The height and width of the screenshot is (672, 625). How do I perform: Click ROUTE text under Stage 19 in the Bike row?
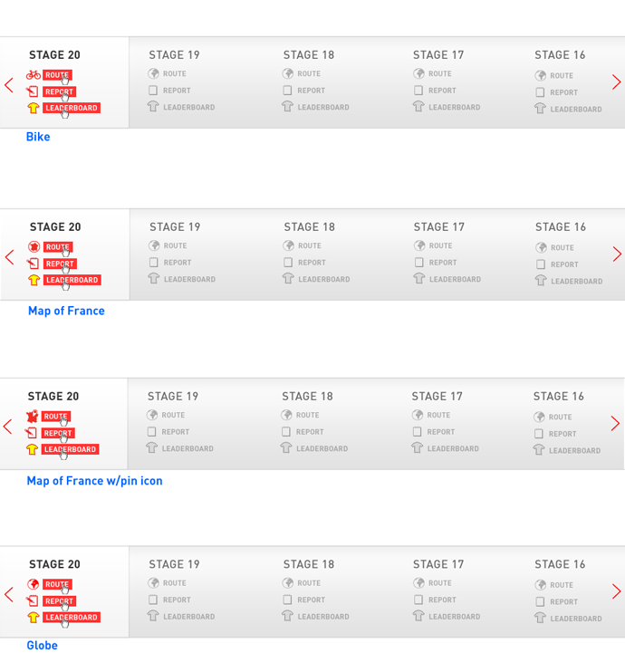[175, 73]
